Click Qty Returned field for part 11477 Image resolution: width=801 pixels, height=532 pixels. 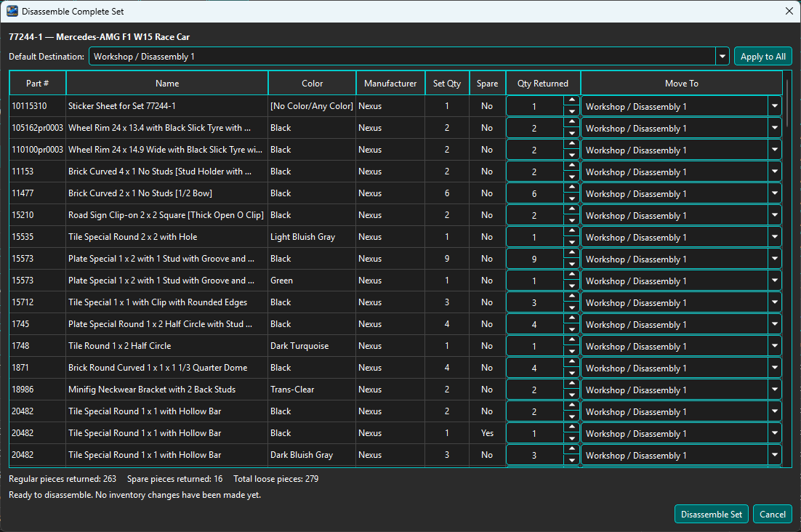[x=535, y=193]
